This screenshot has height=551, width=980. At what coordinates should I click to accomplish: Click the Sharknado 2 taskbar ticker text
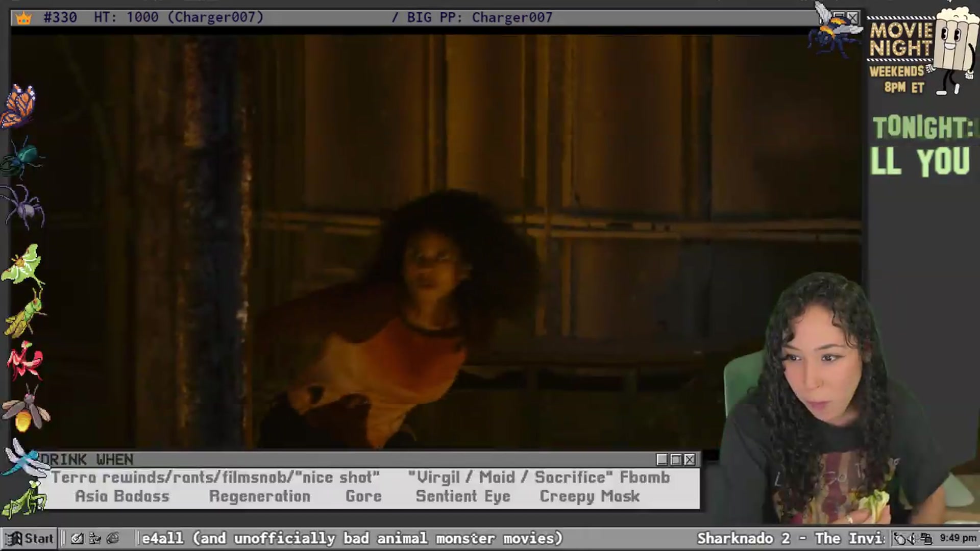click(x=791, y=538)
